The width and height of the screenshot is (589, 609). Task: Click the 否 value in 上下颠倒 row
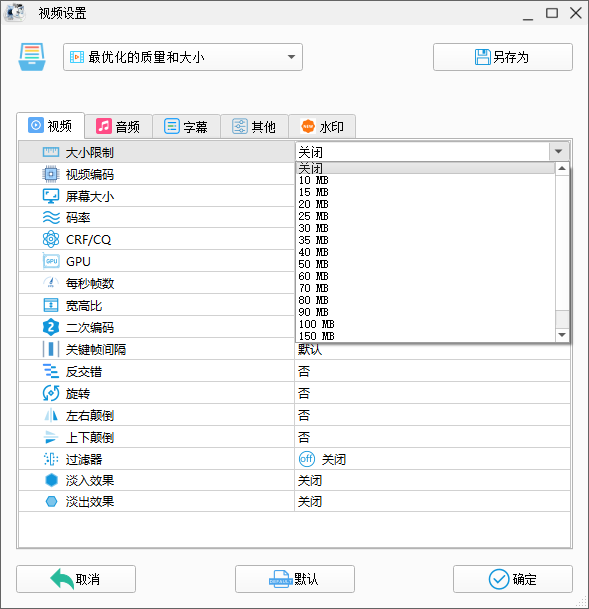304,437
